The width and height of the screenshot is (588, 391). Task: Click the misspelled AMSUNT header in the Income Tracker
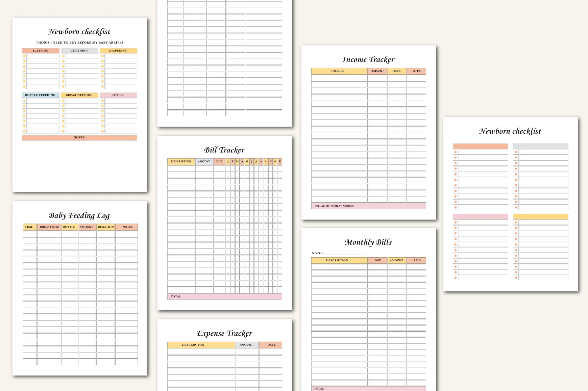tap(377, 71)
